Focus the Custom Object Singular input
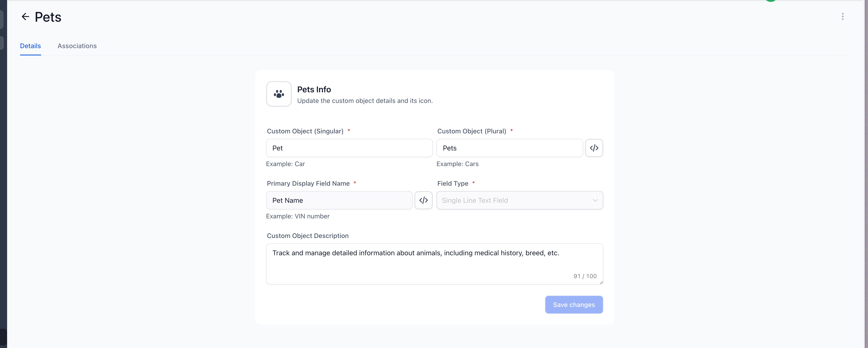Viewport: 868px width, 348px height. point(349,148)
